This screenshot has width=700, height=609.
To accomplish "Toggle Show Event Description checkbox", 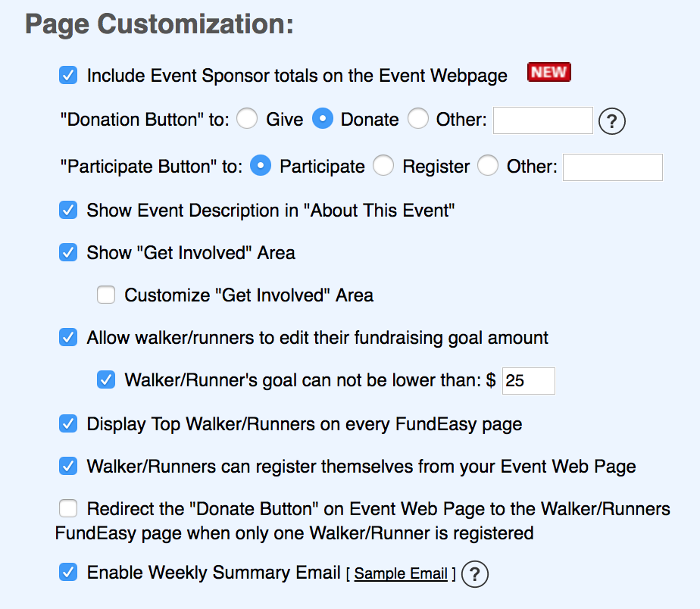I will (68, 211).
